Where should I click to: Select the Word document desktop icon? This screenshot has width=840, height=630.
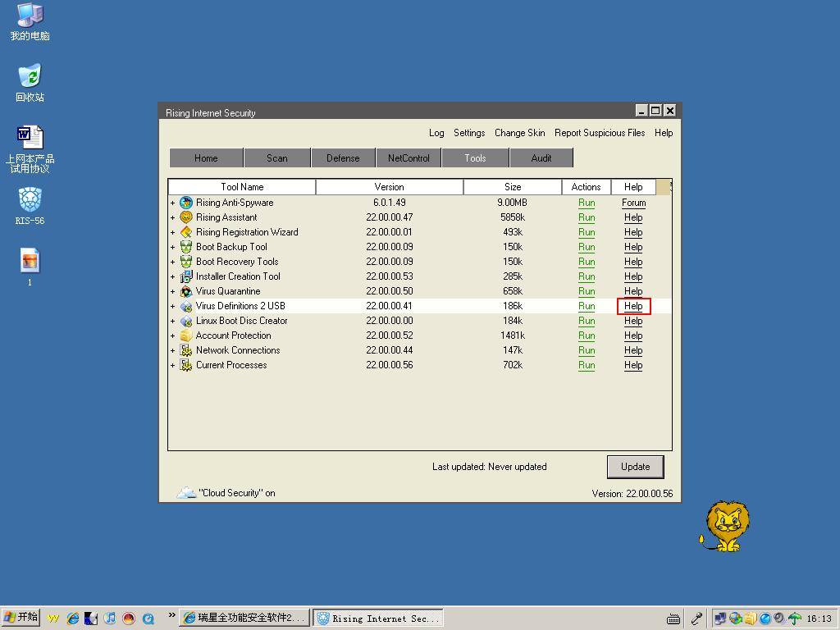pyautogui.click(x=30, y=149)
